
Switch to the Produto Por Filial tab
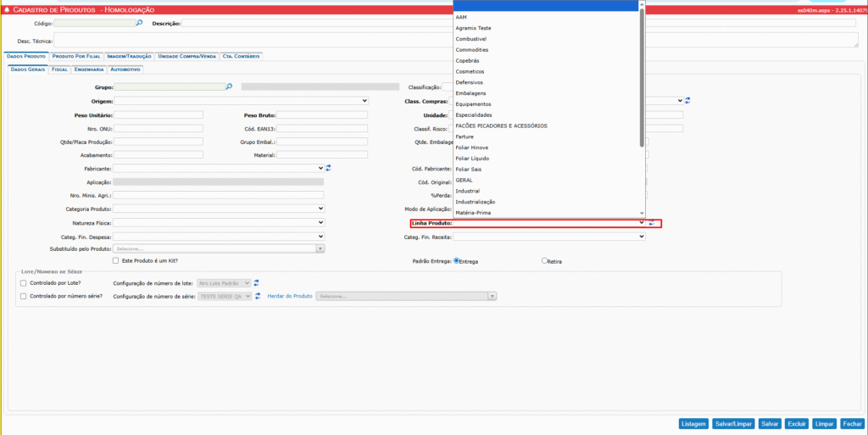pos(75,56)
